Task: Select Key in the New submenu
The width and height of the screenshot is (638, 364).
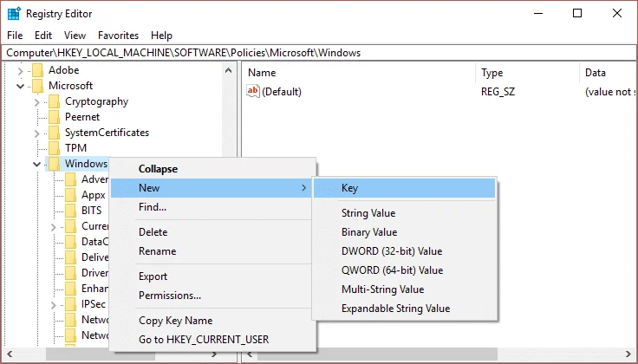Action: [405, 188]
